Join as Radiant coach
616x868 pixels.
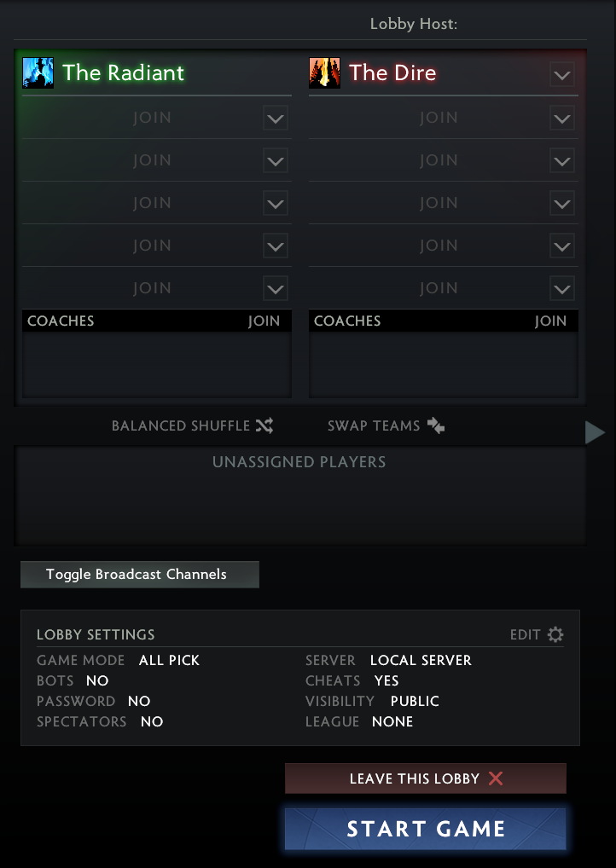point(264,321)
